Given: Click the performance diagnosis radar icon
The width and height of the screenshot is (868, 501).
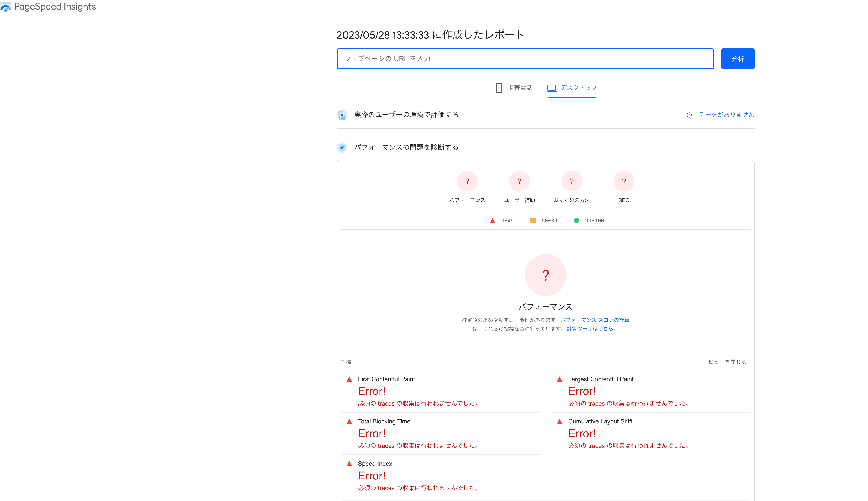Looking at the screenshot, I should (x=342, y=148).
